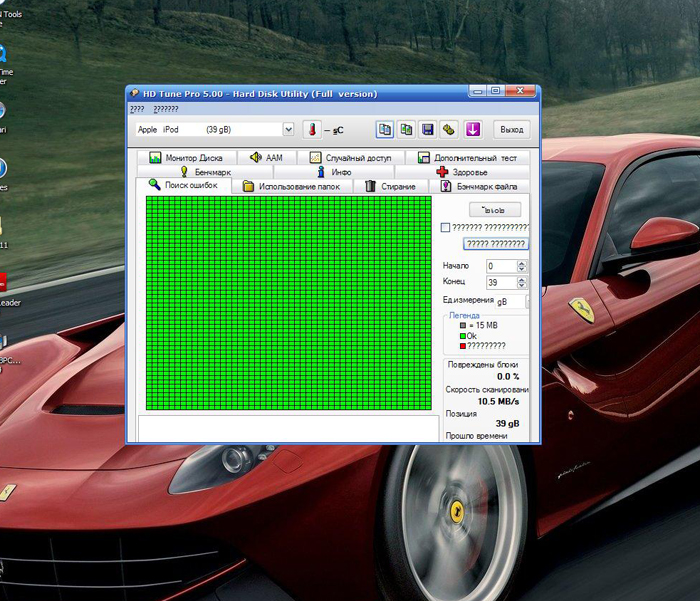The height and width of the screenshot is (601, 700).
Task: Click inside the Конец value field
Action: click(500, 283)
